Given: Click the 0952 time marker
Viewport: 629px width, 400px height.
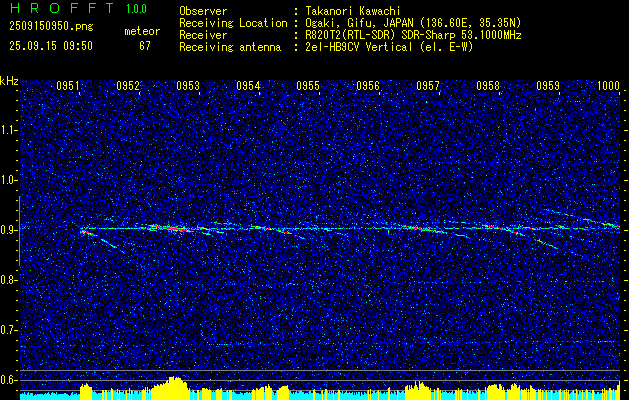Looking at the screenshot, I should point(128,86).
